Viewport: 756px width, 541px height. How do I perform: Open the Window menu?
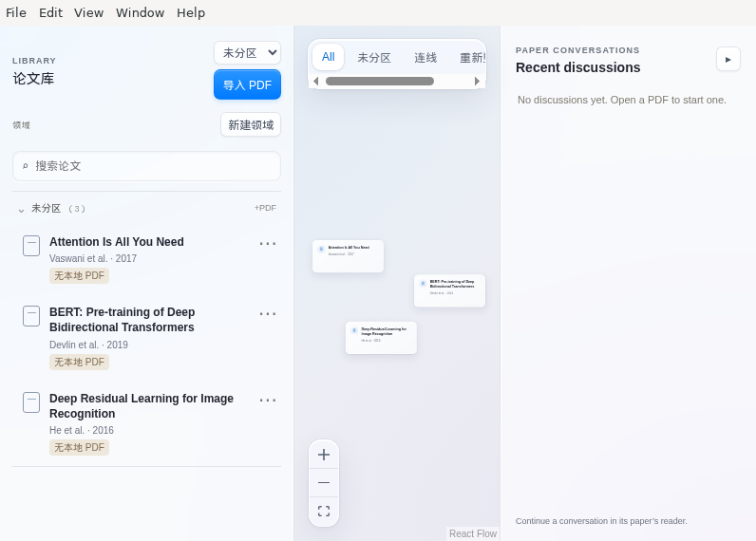click(x=140, y=12)
